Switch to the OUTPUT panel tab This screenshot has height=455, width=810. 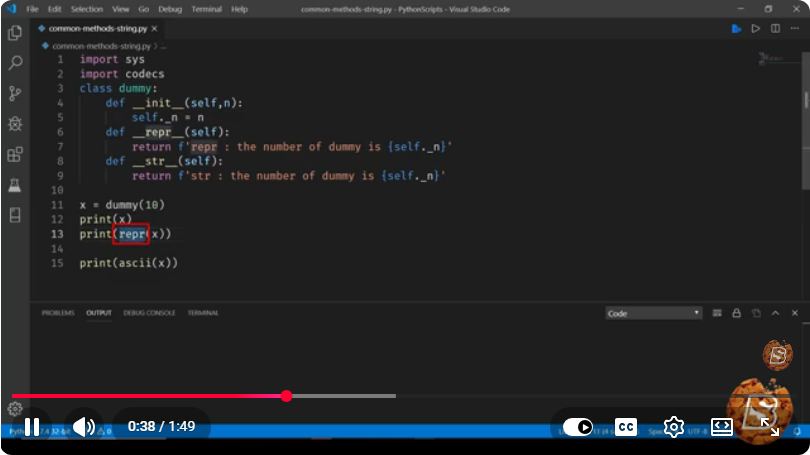click(99, 313)
